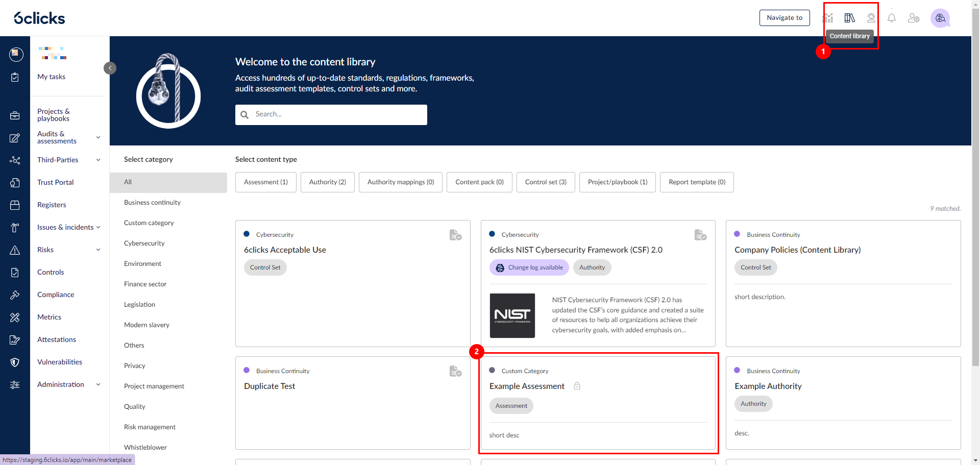Click document icon on 6clicks Acceptable Use card
The width and height of the screenshot is (980, 465).
click(455, 235)
